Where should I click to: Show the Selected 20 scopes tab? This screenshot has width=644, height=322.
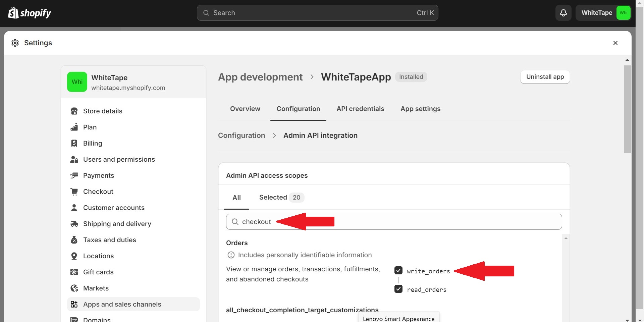tap(281, 198)
